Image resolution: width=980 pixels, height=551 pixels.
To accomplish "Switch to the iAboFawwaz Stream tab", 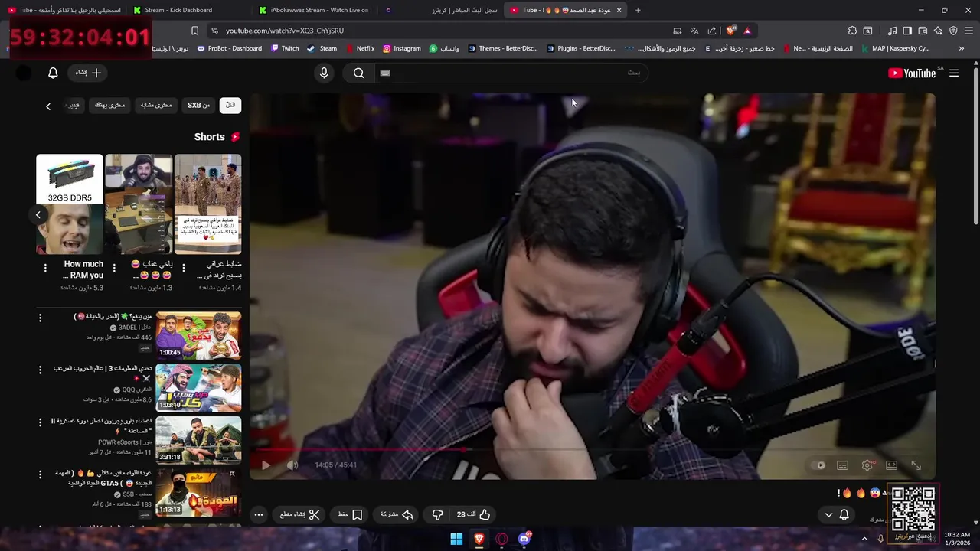I will pyautogui.click(x=314, y=10).
